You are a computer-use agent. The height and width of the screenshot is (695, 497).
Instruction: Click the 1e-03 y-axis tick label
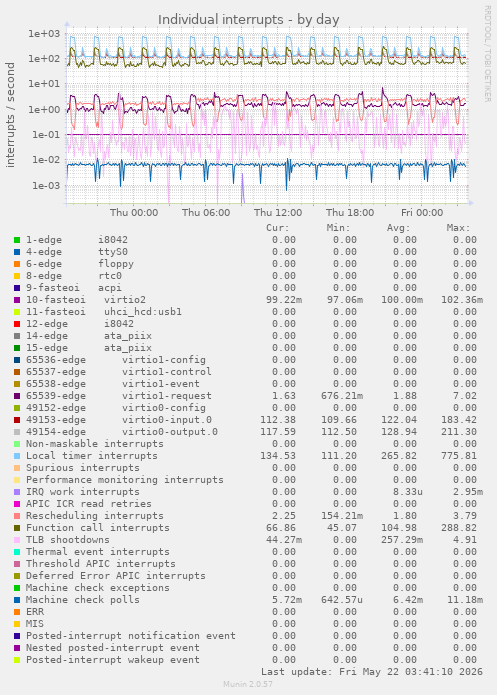point(46,186)
